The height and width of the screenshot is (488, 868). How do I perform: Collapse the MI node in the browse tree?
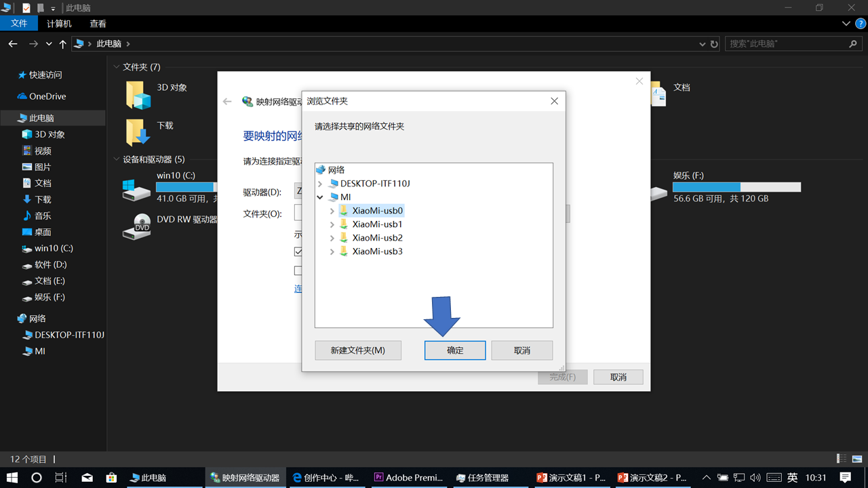(x=320, y=197)
